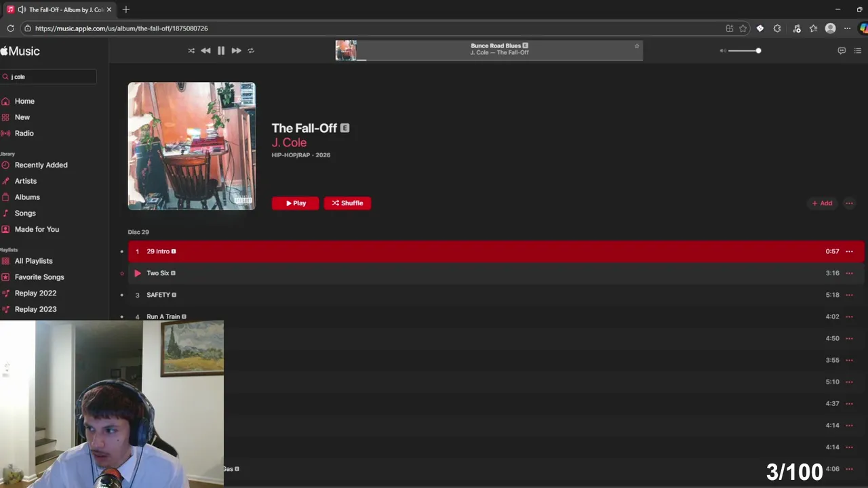Add the album to library
The height and width of the screenshot is (488, 868).
(822, 203)
